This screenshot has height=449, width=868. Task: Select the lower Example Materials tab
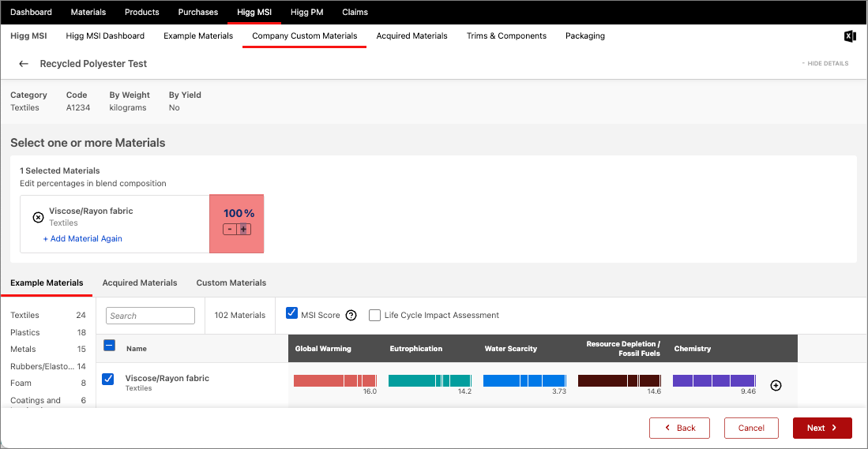47,282
